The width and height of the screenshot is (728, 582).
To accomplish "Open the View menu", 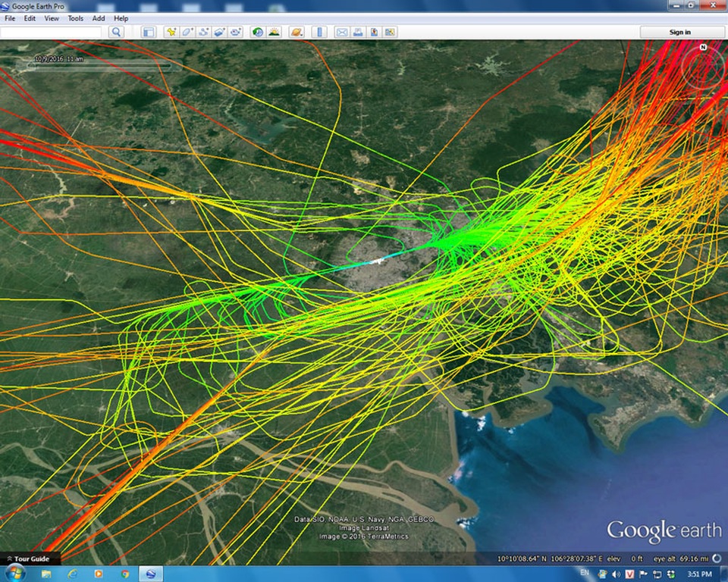I will (x=52, y=18).
